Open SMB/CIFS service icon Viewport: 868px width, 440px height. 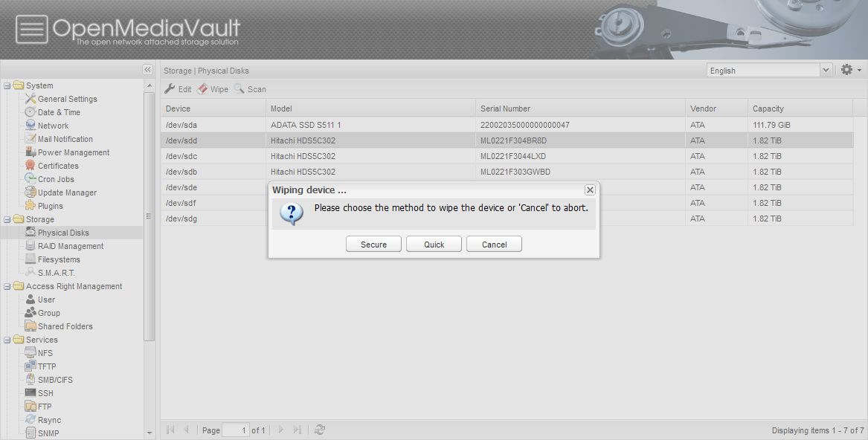click(30, 379)
